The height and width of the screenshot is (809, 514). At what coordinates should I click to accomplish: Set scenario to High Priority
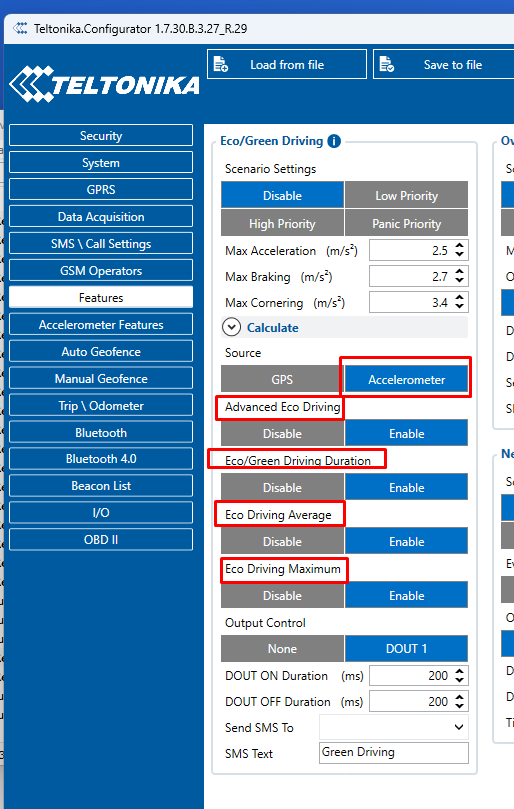(282, 223)
